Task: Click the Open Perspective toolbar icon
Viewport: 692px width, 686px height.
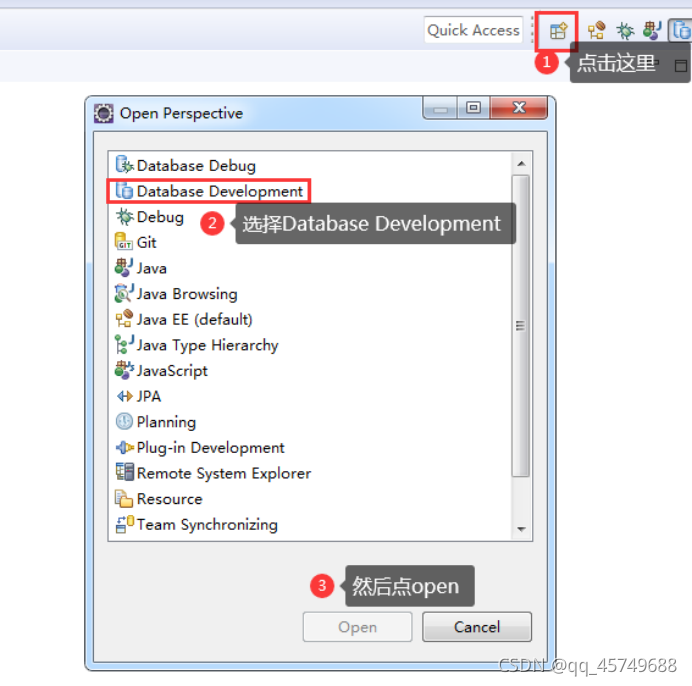Action: [x=558, y=31]
